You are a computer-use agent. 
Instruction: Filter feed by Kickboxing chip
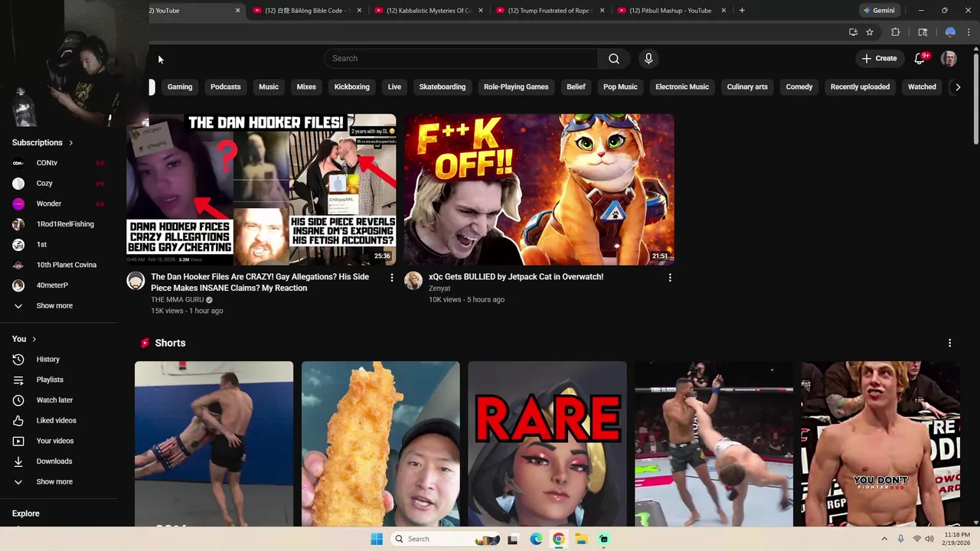tap(351, 87)
